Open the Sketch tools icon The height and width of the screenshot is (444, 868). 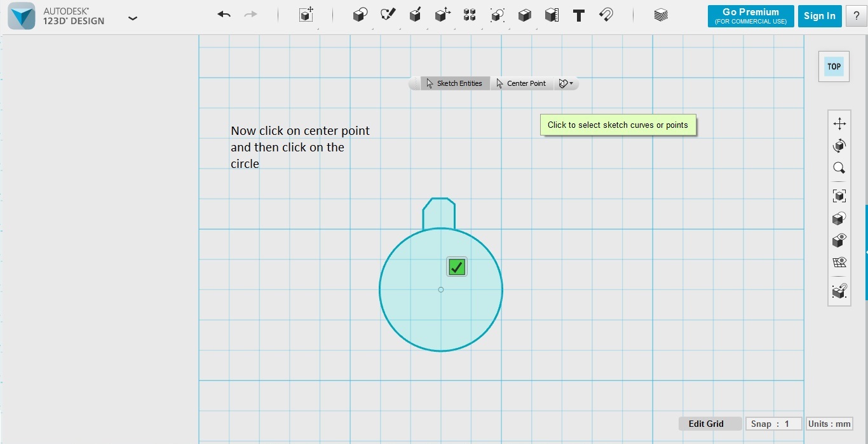[x=388, y=14]
